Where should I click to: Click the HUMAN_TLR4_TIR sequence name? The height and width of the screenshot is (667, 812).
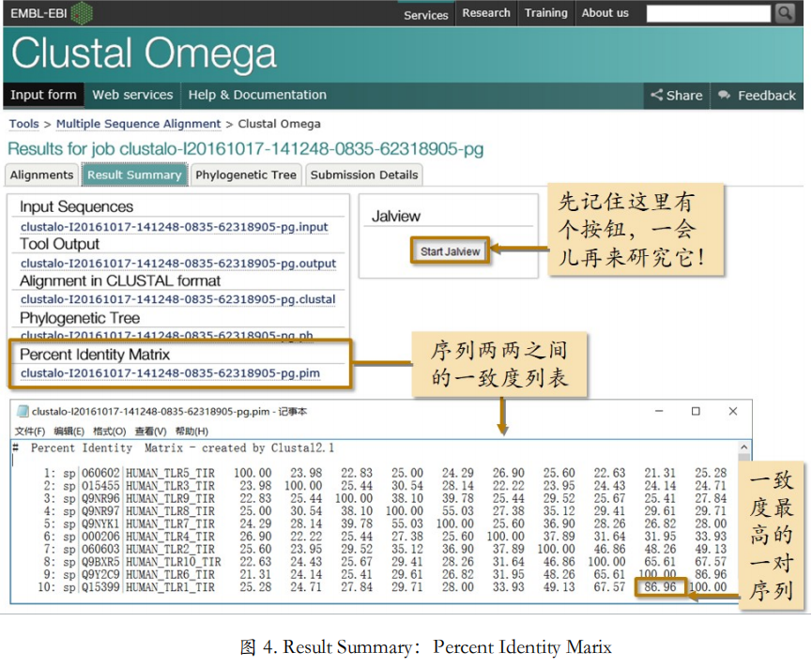point(170,537)
